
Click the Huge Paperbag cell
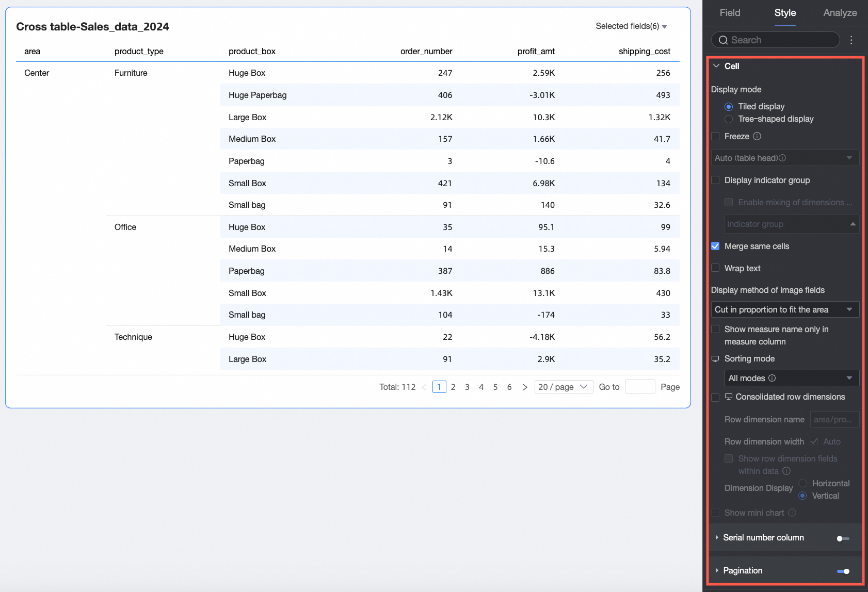click(x=258, y=95)
